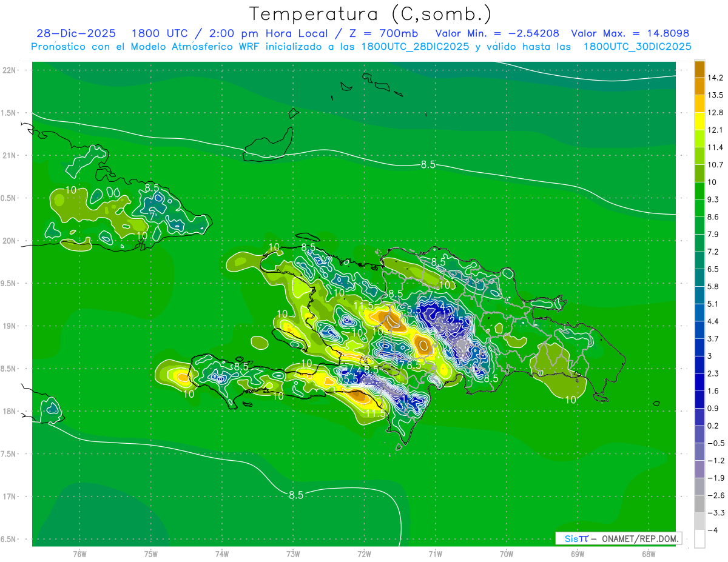The width and height of the screenshot is (728, 562).
Task: Click the '75W' longitude axis label
Action: [151, 554]
